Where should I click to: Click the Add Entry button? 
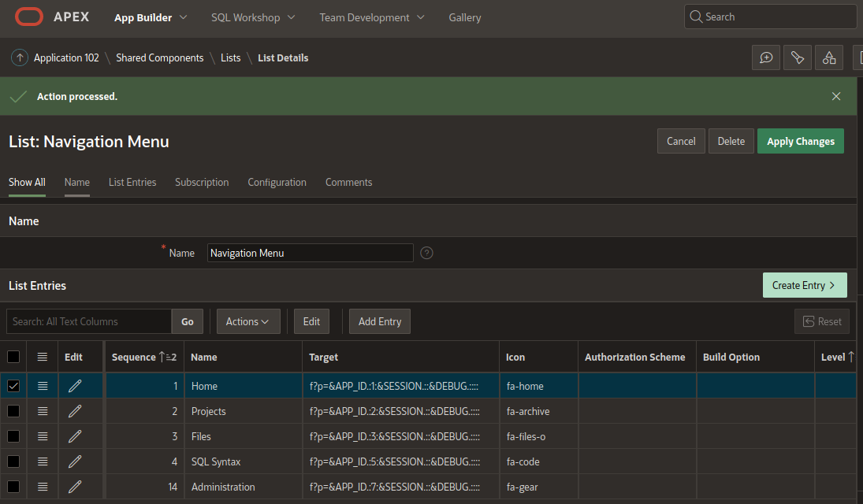tap(380, 321)
